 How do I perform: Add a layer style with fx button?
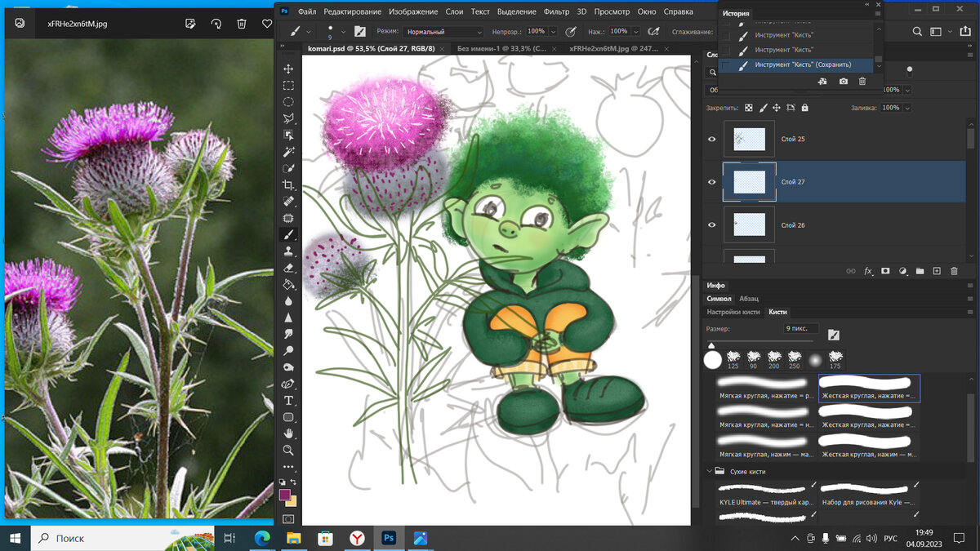tap(868, 271)
